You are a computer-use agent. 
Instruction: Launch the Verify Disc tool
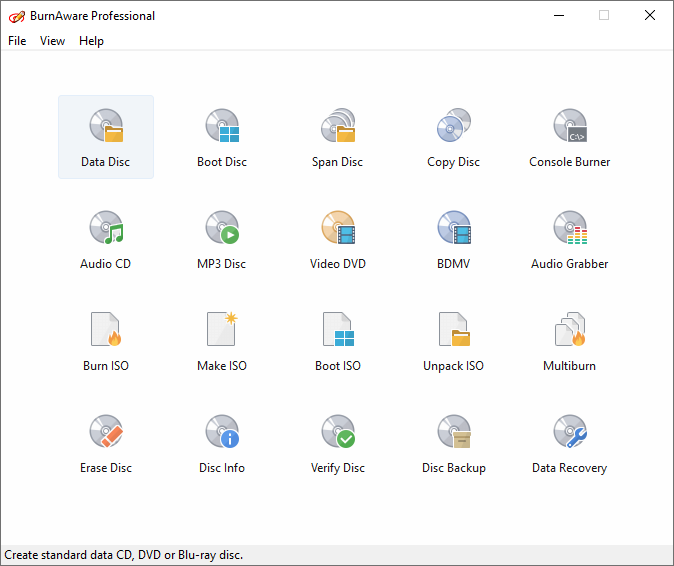point(338,443)
